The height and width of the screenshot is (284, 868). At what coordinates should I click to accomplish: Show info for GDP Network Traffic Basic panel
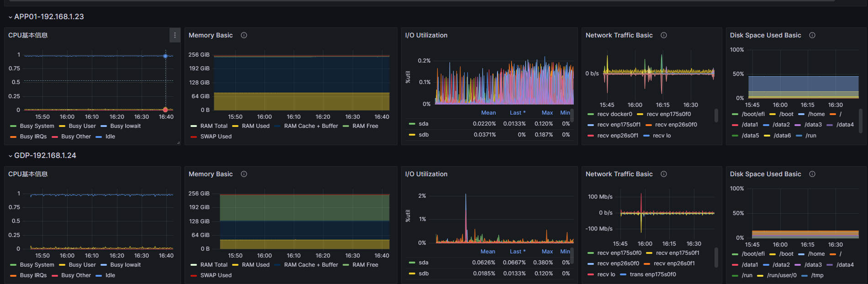(x=664, y=174)
